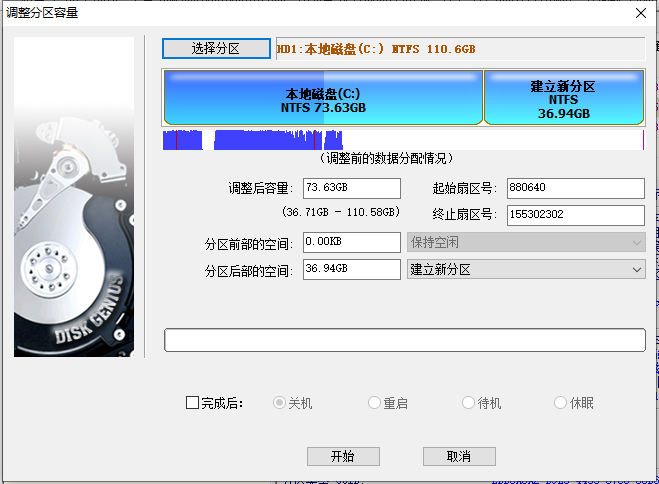Select the 建立新分区 NTFS partition block
Screen dimensions: 659x484
563,98
